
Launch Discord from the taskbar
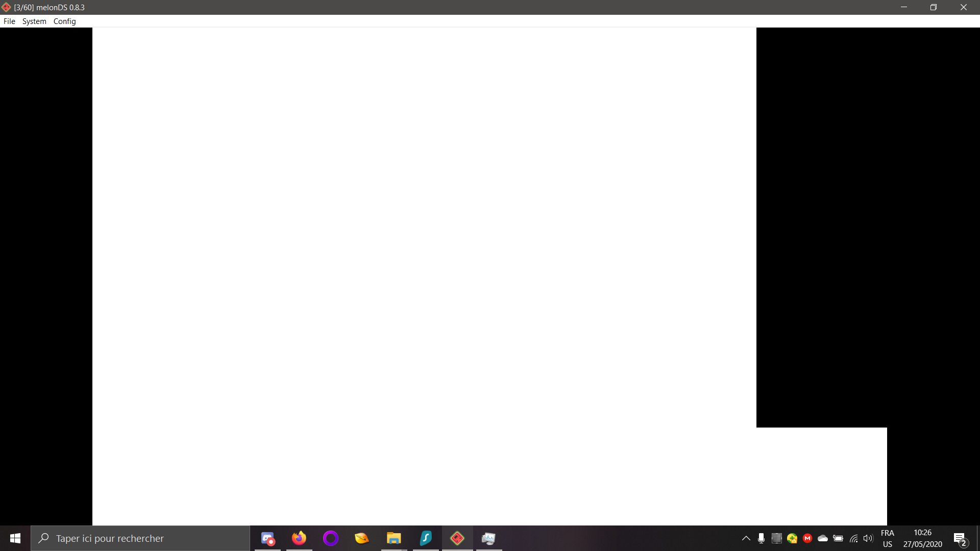[x=267, y=538]
